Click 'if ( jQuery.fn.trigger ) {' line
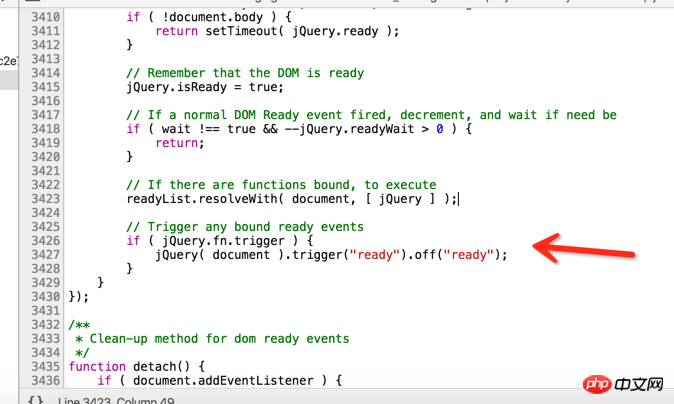 [220, 241]
